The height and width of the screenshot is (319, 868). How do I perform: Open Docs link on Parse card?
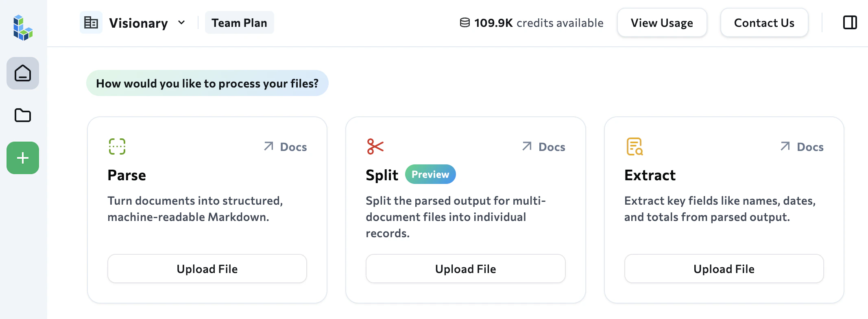tap(285, 147)
